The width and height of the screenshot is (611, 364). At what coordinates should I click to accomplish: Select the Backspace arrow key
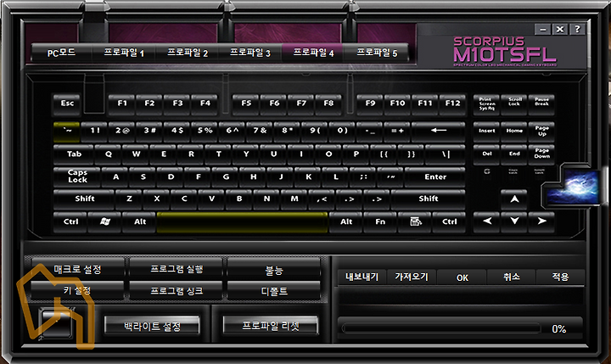pos(439,131)
